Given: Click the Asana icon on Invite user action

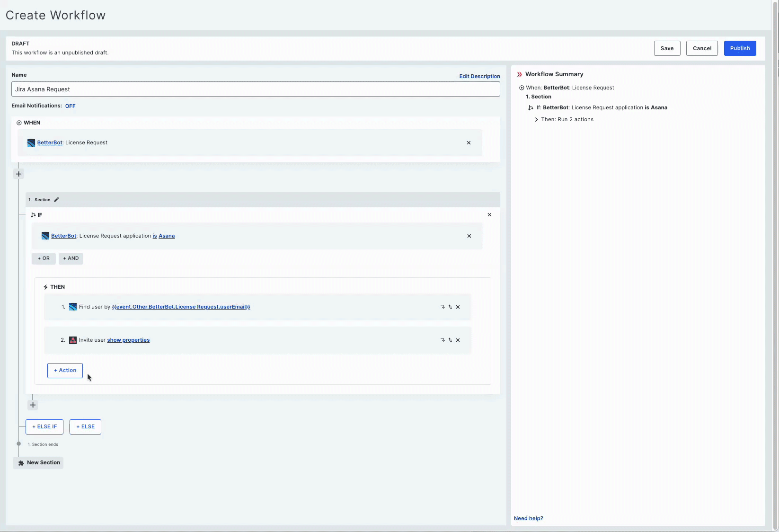Looking at the screenshot, I should pyautogui.click(x=73, y=340).
